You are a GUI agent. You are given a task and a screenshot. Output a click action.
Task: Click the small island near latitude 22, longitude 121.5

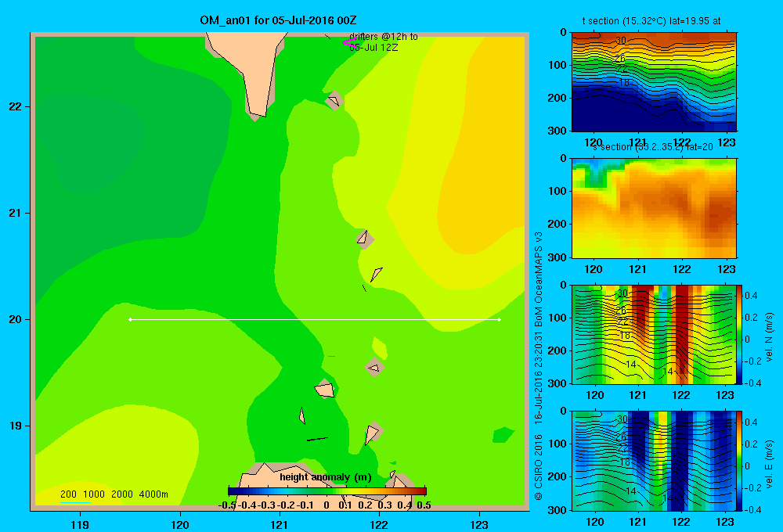(x=334, y=101)
